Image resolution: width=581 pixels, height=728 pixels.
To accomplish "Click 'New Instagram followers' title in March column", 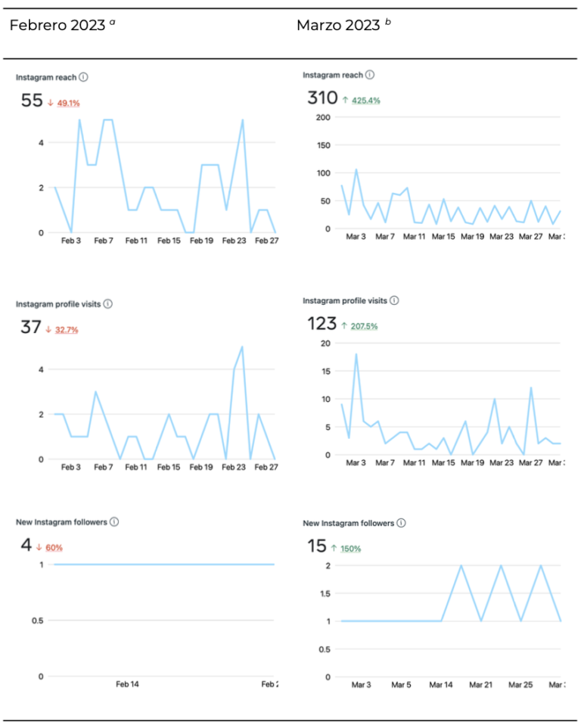I will click(349, 523).
